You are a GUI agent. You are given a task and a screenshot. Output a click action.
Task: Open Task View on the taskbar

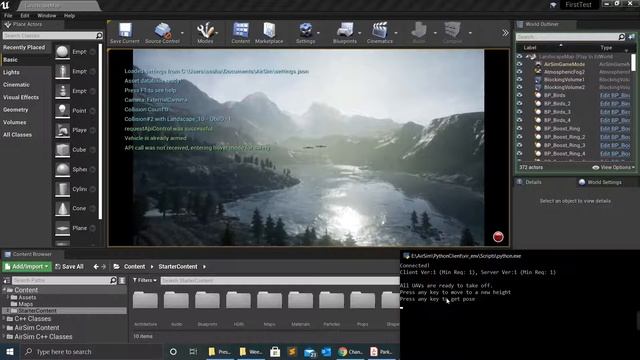[x=193, y=351]
